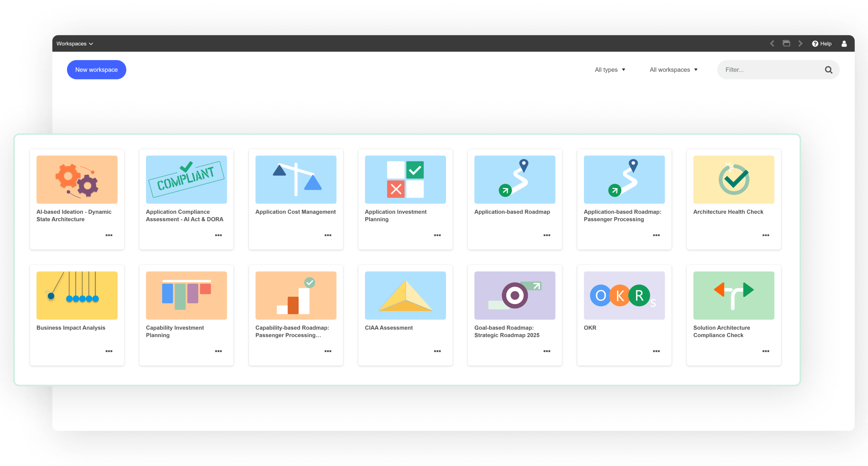Open the Help menu
The width and height of the screenshot is (868, 466).
click(x=822, y=43)
